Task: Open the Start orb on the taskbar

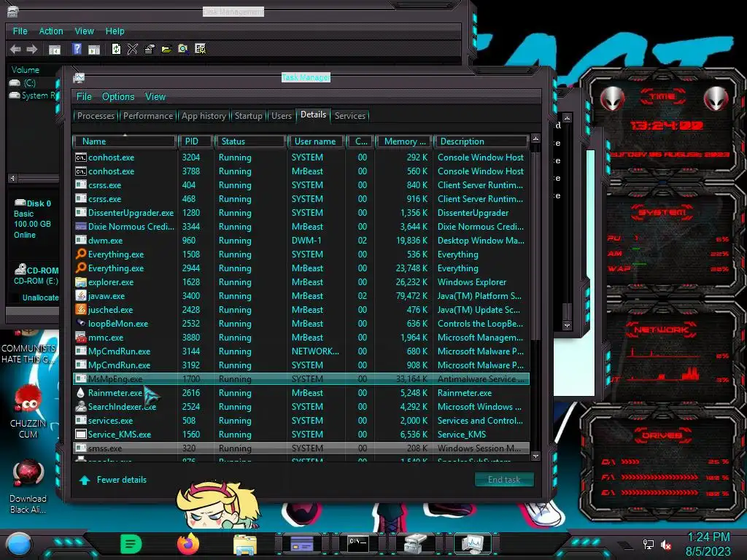Action: tap(19, 545)
